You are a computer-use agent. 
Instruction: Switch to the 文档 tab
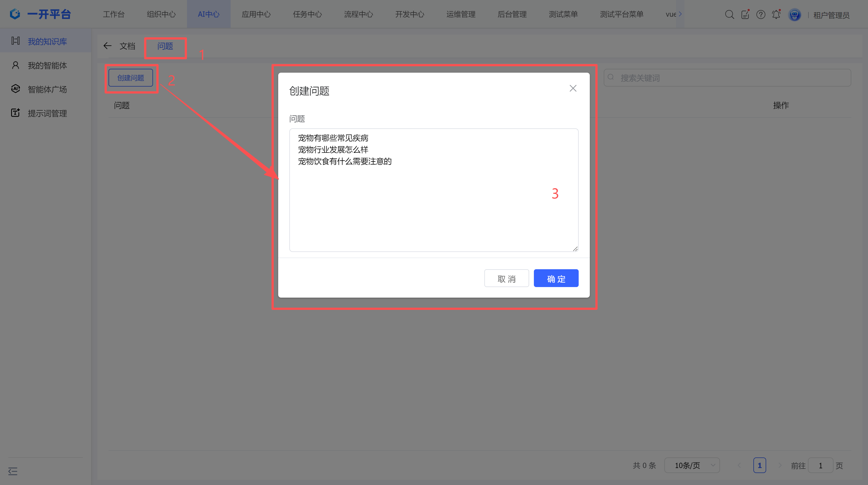tap(127, 46)
